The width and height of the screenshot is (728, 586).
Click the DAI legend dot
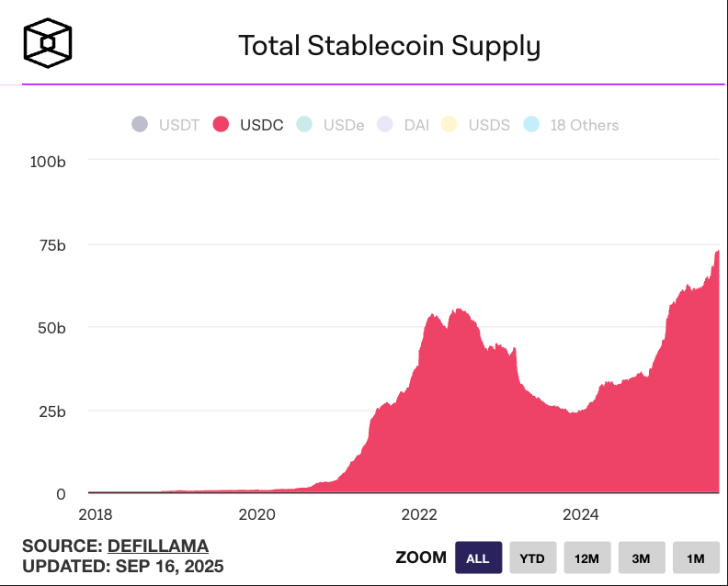[385, 125]
